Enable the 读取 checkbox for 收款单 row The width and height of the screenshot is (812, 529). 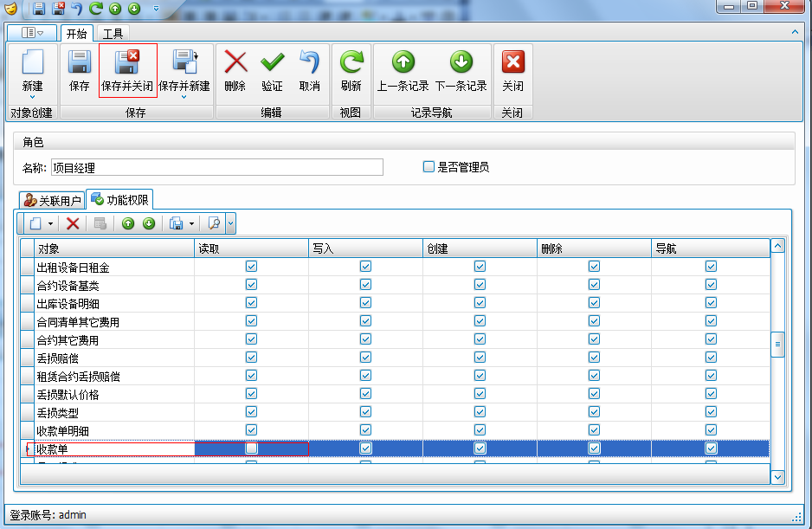tap(251, 448)
